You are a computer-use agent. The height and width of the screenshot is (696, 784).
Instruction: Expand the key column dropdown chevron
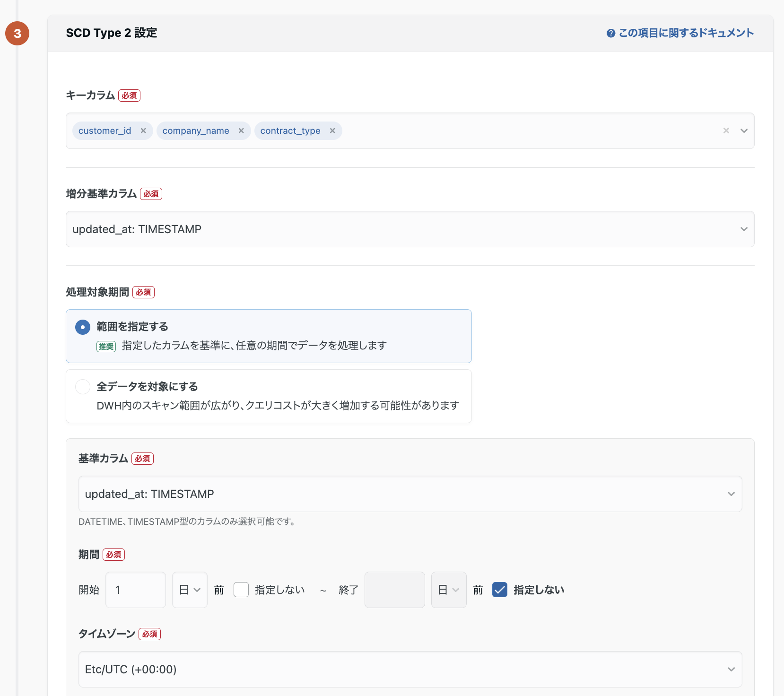(x=744, y=131)
